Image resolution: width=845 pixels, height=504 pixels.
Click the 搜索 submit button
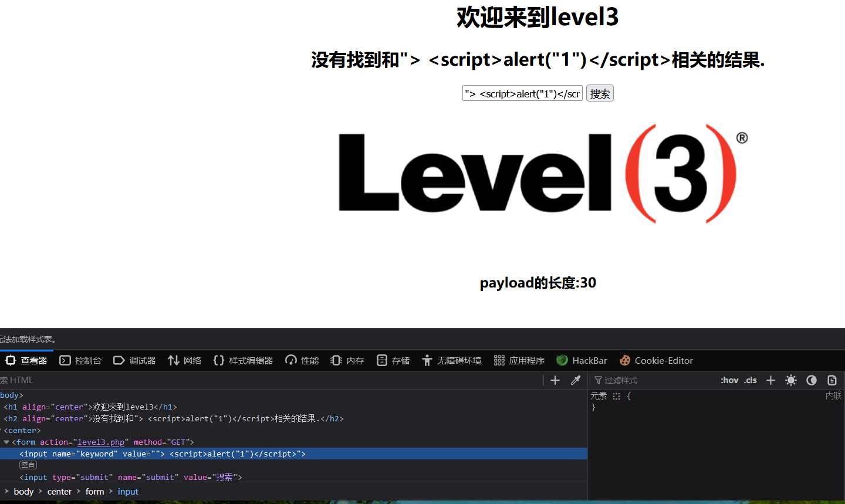click(x=600, y=94)
